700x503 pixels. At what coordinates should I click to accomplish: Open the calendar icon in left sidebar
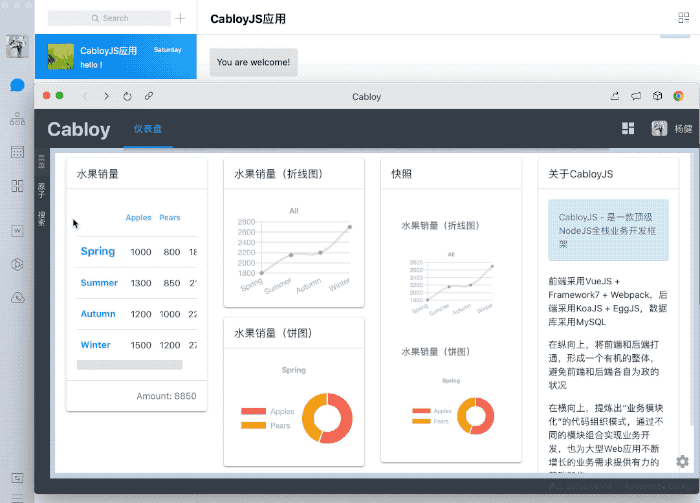click(17, 152)
